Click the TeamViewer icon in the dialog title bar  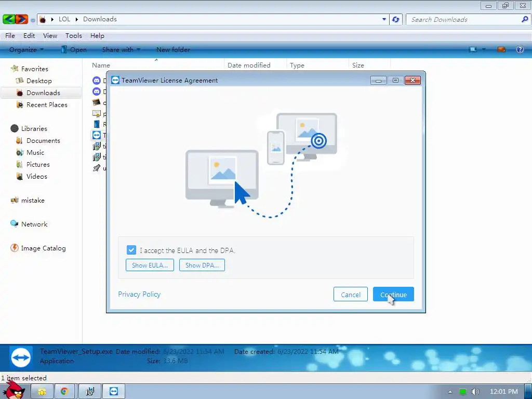click(x=115, y=80)
